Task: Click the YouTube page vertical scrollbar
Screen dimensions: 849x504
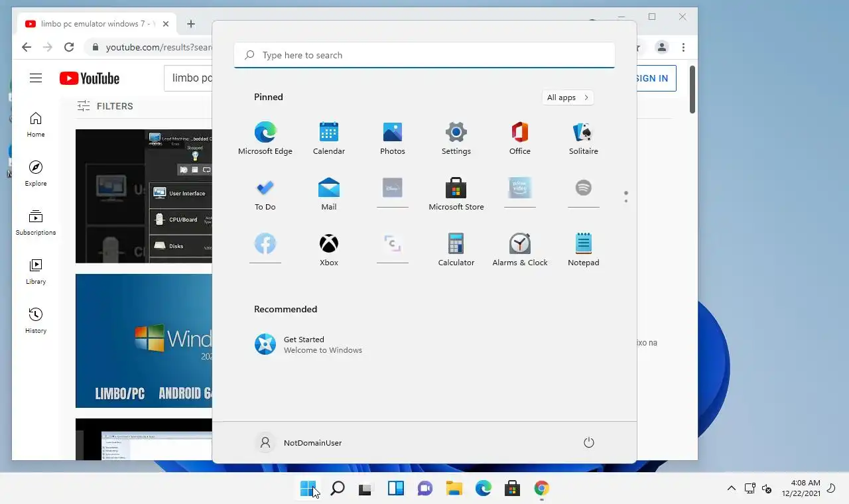Action: (x=692, y=90)
